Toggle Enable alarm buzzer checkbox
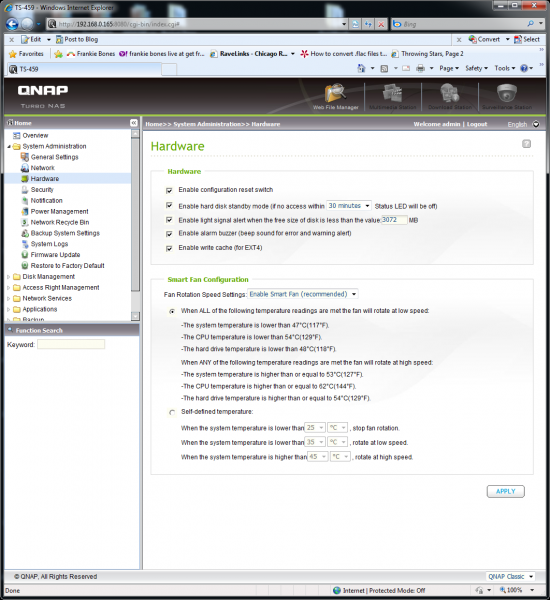Image resolution: width=550 pixels, height=600 pixels. 169,233
